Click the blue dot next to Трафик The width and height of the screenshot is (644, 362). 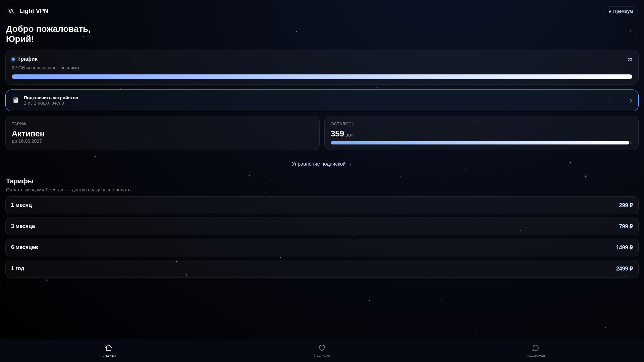[13, 59]
